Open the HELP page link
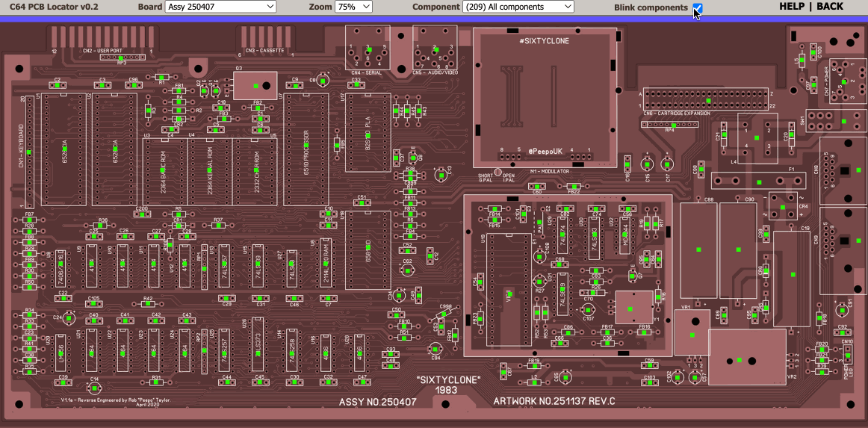868x428 pixels. pos(792,7)
